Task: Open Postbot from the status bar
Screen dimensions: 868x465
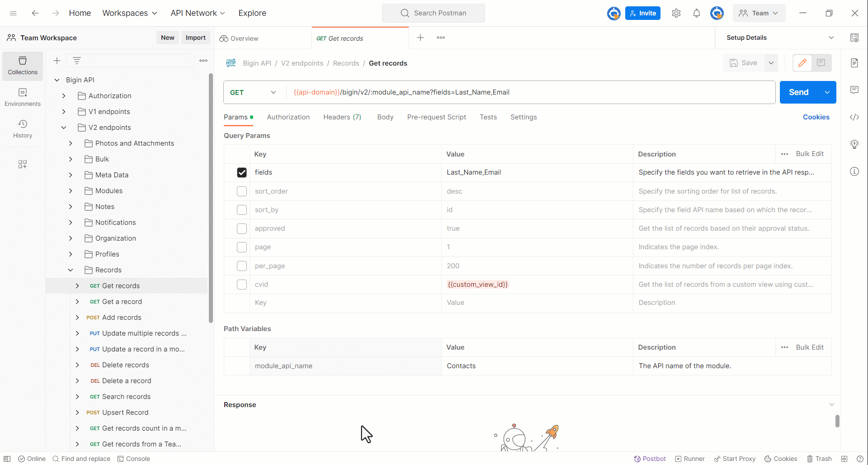Action: pos(650,459)
